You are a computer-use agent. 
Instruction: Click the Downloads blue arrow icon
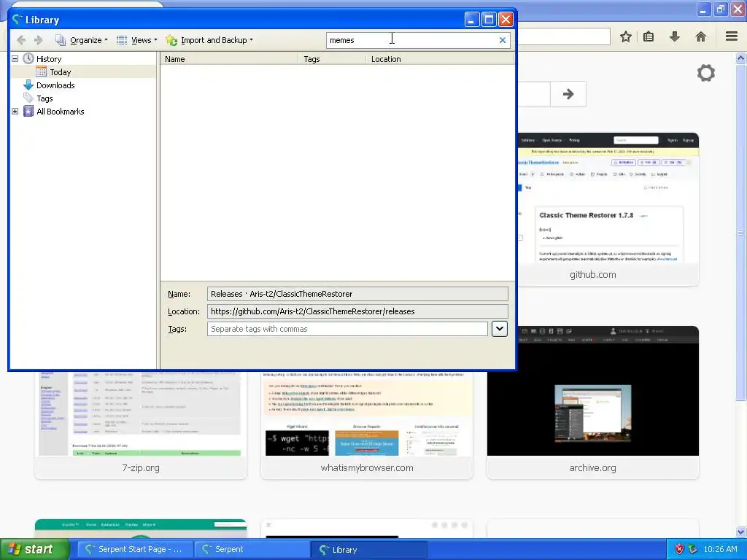click(x=28, y=85)
